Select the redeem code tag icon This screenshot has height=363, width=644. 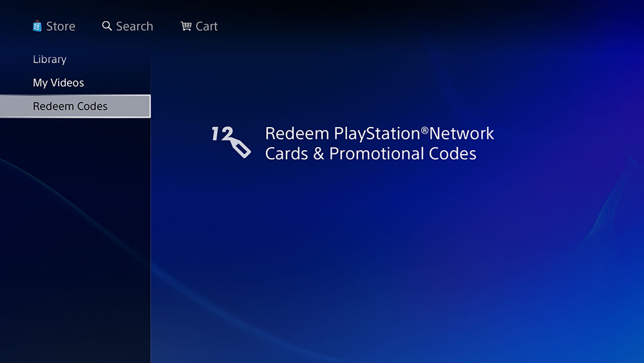click(241, 148)
